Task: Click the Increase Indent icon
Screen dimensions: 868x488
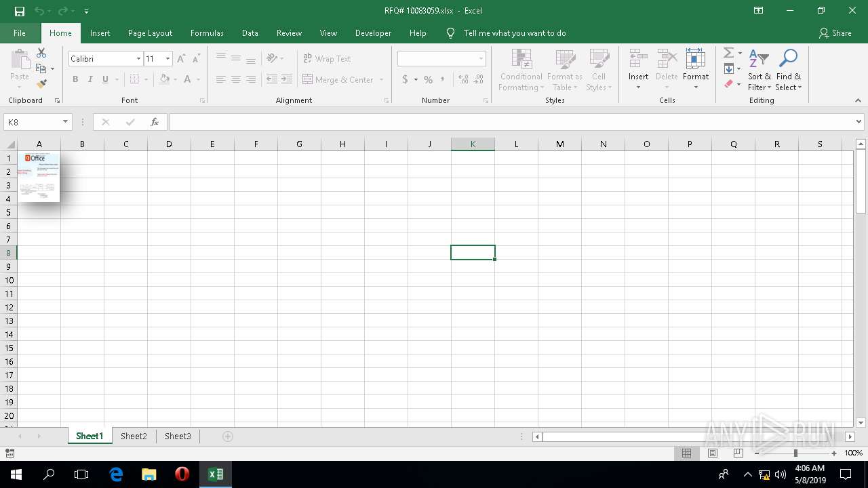Action: (x=287, y=79)
